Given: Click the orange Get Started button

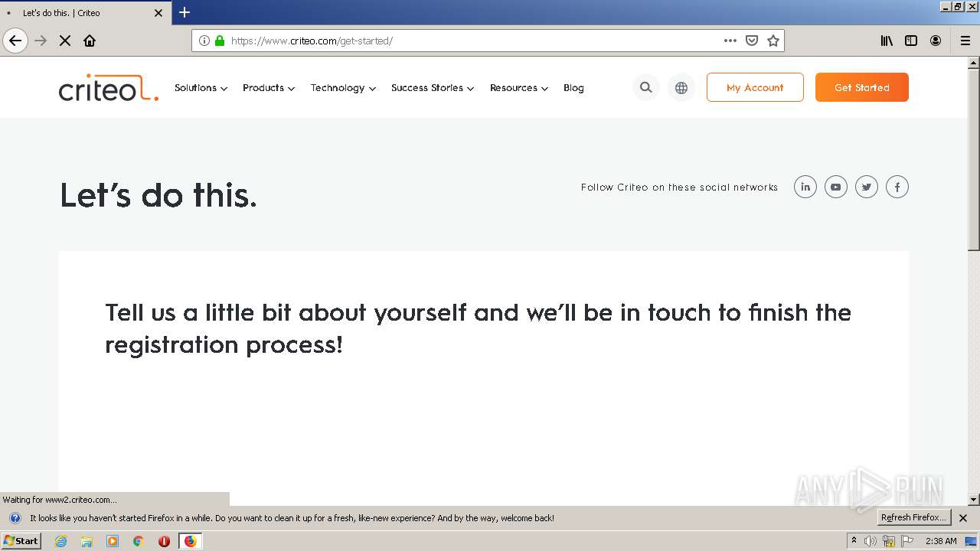Looking at the screenshot, I should 862,87.
